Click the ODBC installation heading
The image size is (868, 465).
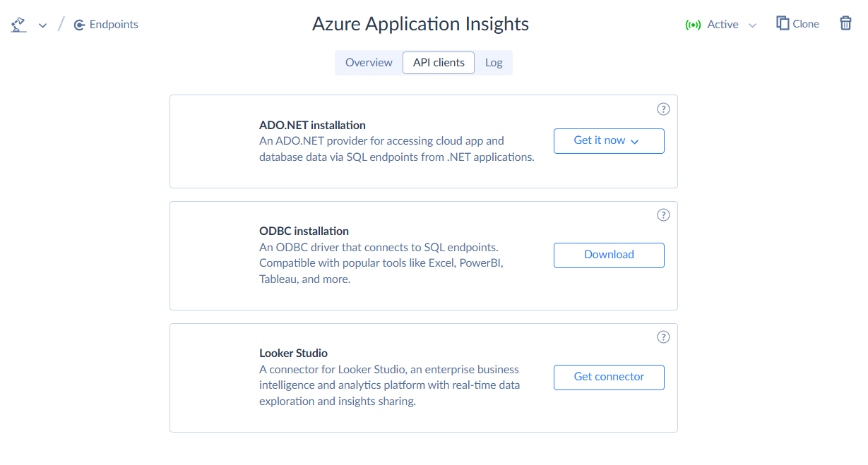point(304,231)
